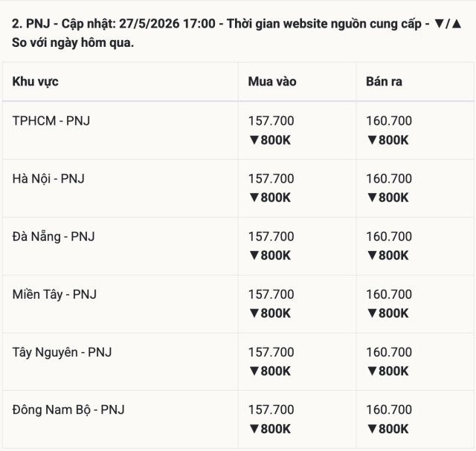The width and height of the screenshot is (476, 451).
Task: Select the TPHCM - PNJ row label
Action: pos(51,120)
